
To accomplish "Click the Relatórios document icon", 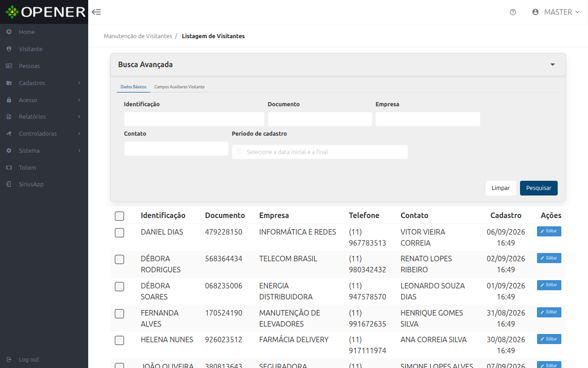I will point(9,117).
